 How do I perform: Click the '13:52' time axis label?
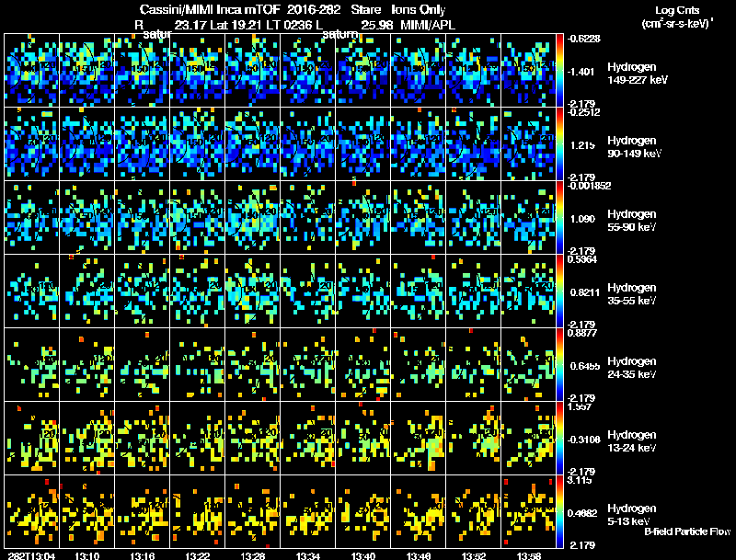tap(474, 556)
